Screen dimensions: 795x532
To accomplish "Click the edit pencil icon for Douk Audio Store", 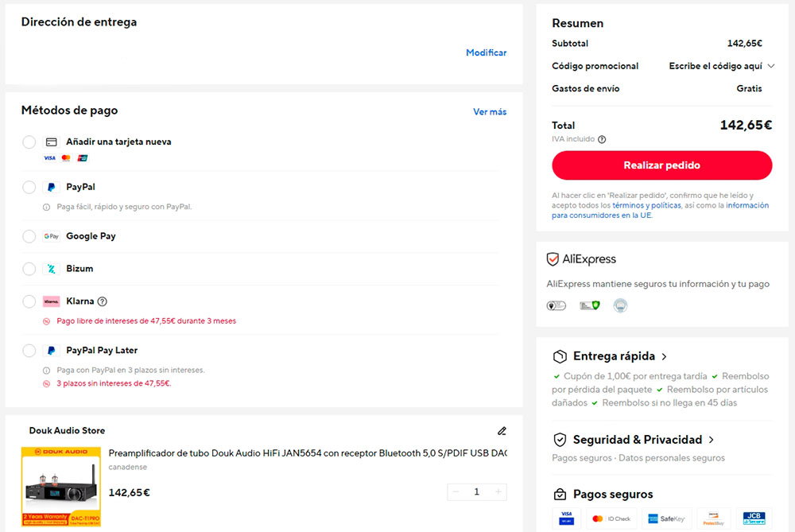I will 502,431.
